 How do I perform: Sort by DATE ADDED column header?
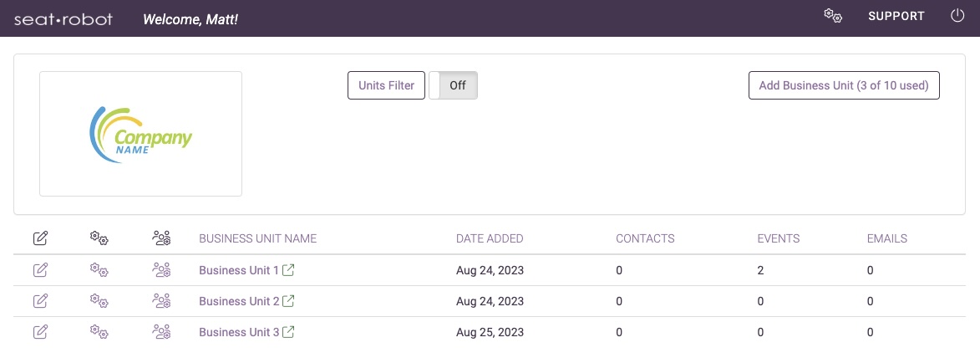pos(490,238)
